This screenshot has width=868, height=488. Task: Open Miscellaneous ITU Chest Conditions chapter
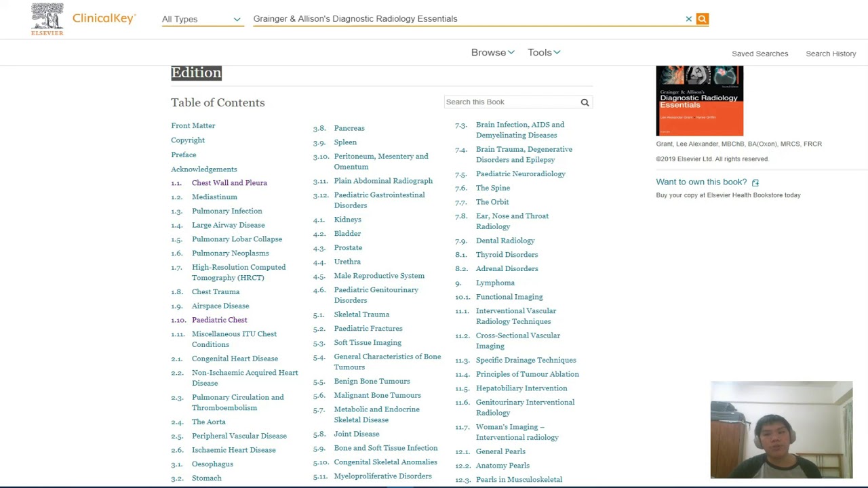(x=234, y=340)
